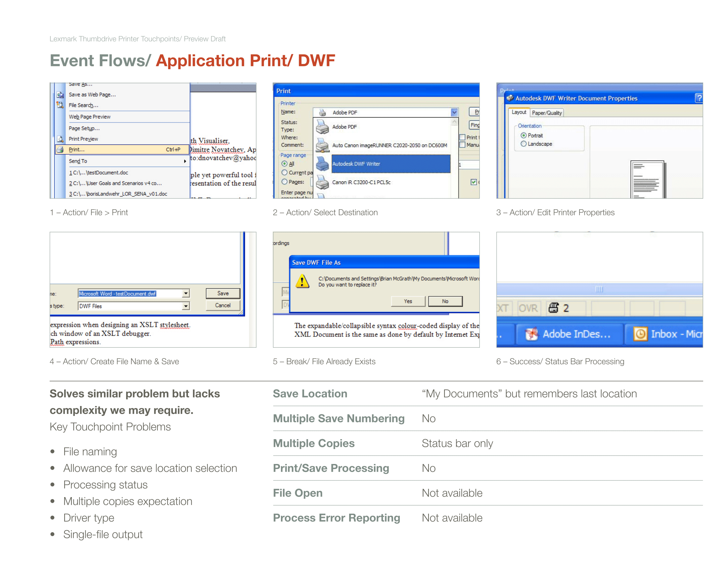Open recent file User Goals and Scenarios v4

[128, 183]
